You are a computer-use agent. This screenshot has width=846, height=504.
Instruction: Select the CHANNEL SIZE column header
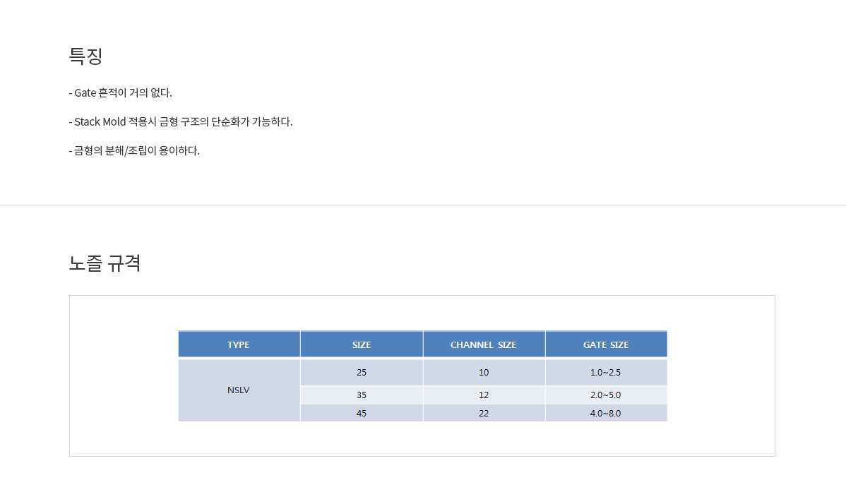[484, 345]
